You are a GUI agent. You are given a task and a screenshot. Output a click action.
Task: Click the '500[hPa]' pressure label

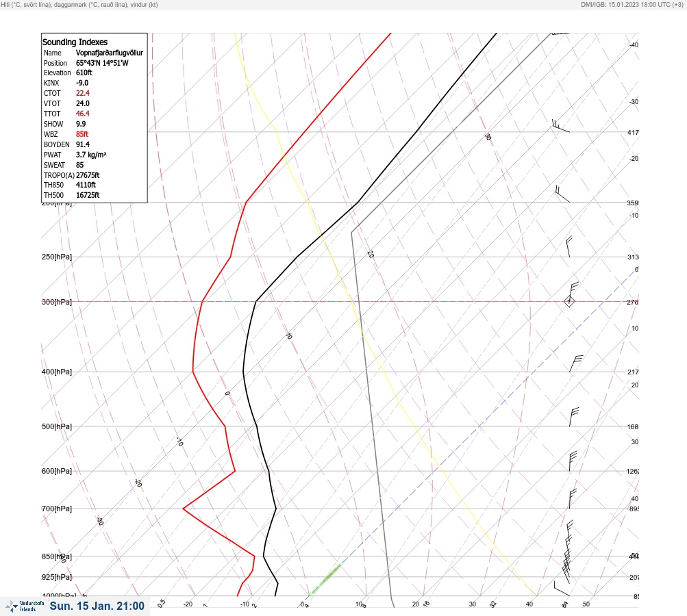tap(57, 426)
